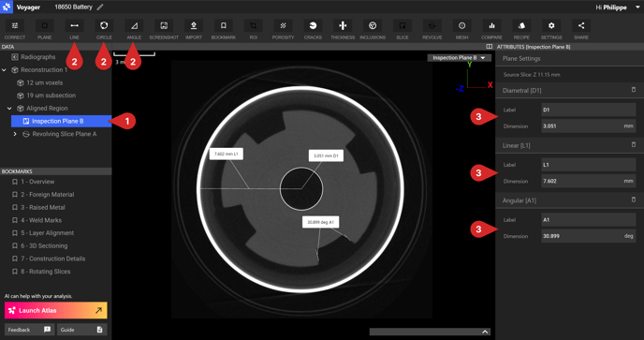Screen dimensions: 644x340
Task: Select the Line measurement tool
Action: click(74, 29)
